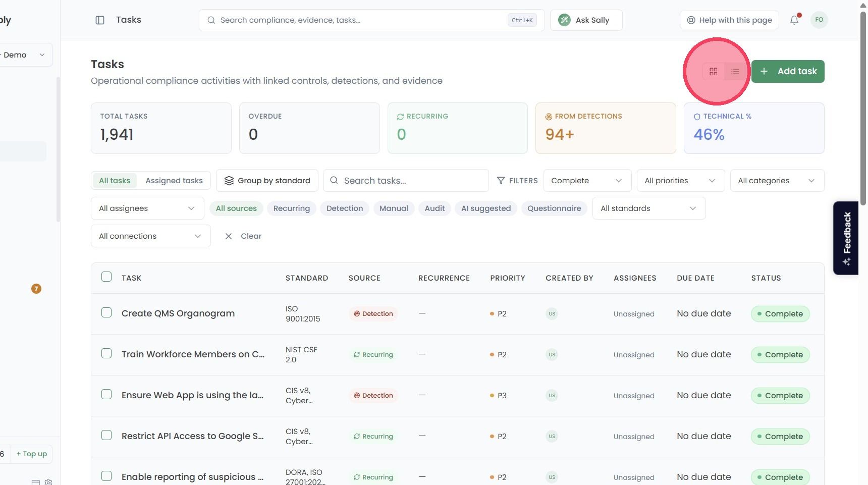This screenshot has height=485, width=868.
Task: Filter by the AI suggested chip
Action: (x=486, y=208)
